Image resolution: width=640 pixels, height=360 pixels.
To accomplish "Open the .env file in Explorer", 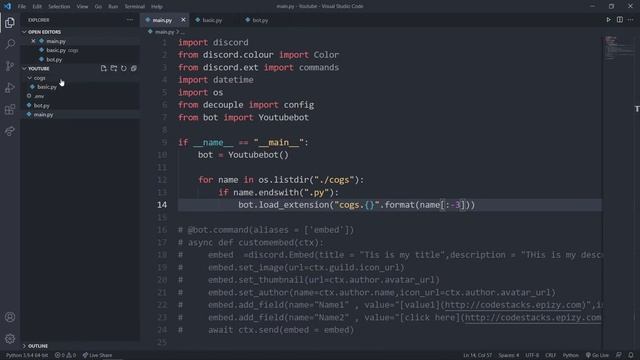I will [39, 96].
